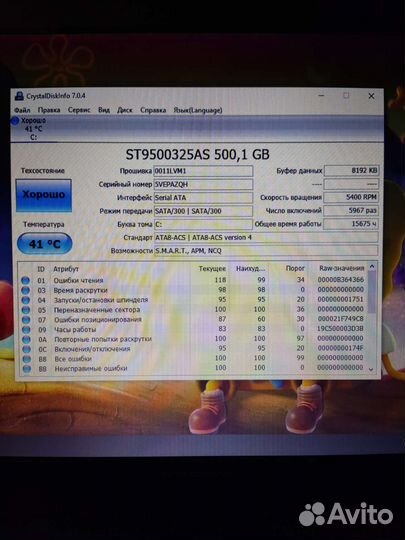Click raw value 000021F749C8

click(x=340, y=319)
